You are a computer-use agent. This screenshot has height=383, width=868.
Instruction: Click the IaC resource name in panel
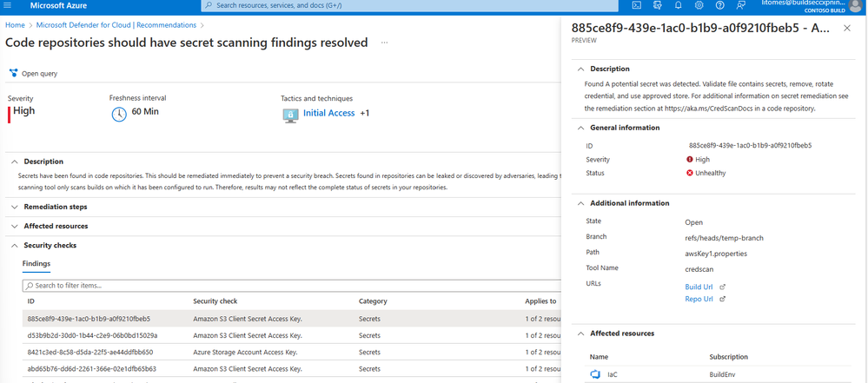[x=613, y=374]
